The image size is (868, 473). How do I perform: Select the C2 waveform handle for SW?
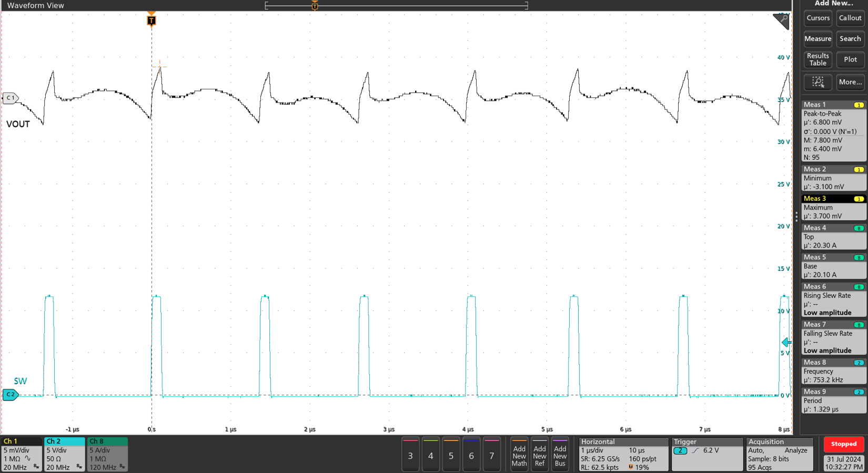tap(11, 395)
